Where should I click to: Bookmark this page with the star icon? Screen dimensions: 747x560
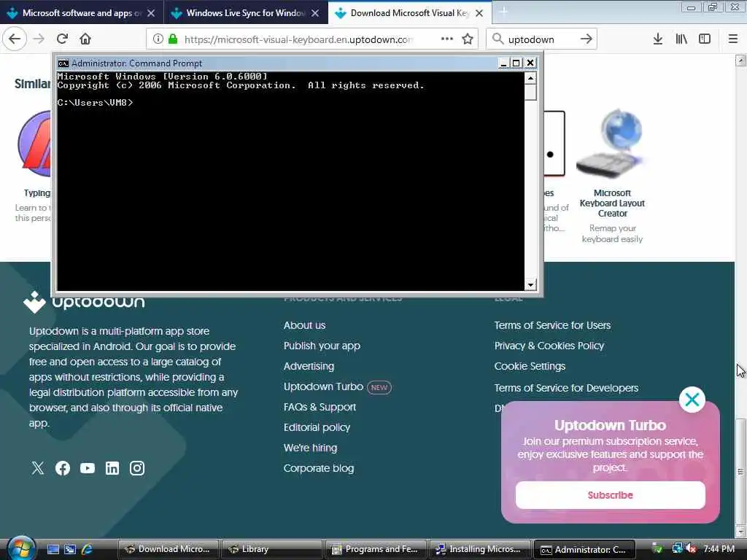pos(468,39)
